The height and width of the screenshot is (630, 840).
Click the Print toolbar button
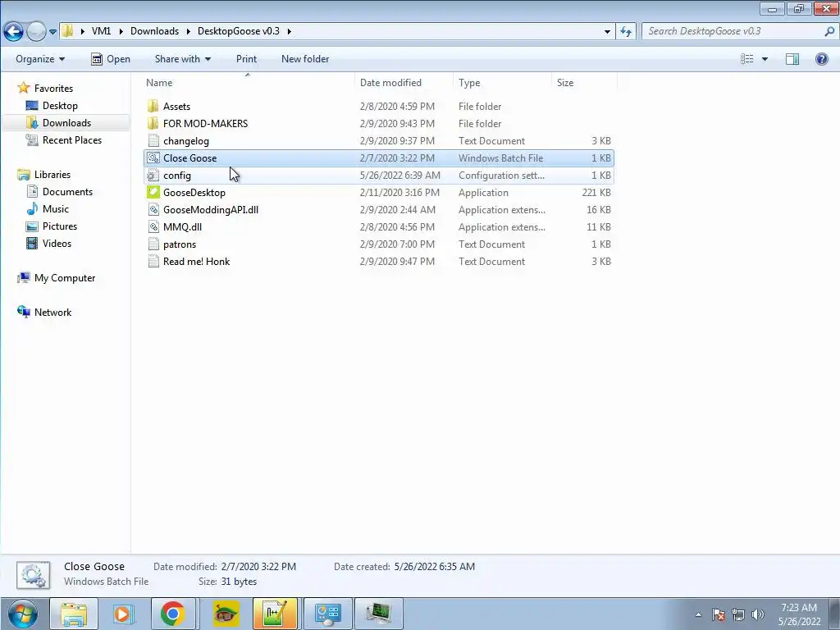(x=246, y=59)
